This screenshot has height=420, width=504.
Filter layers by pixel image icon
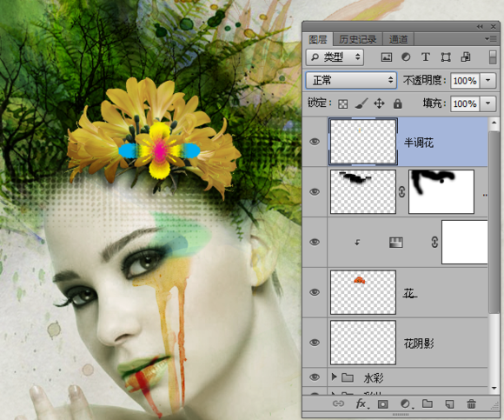point(386,57)
